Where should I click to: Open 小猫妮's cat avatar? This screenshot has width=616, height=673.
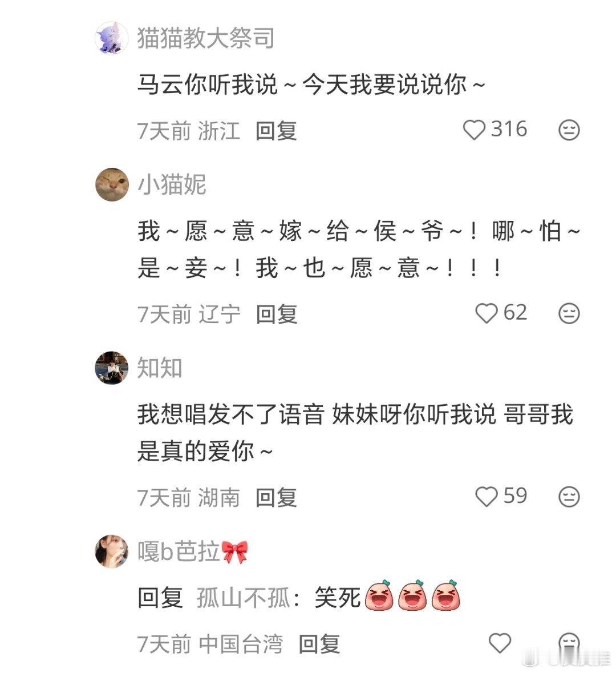pyautogui.click(x=112, y=184)
